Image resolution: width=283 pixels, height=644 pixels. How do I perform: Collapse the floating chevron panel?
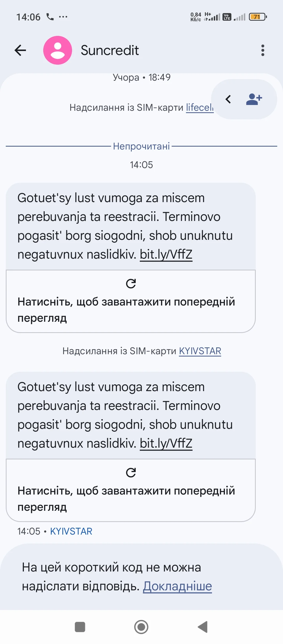[x=228, y=99]
